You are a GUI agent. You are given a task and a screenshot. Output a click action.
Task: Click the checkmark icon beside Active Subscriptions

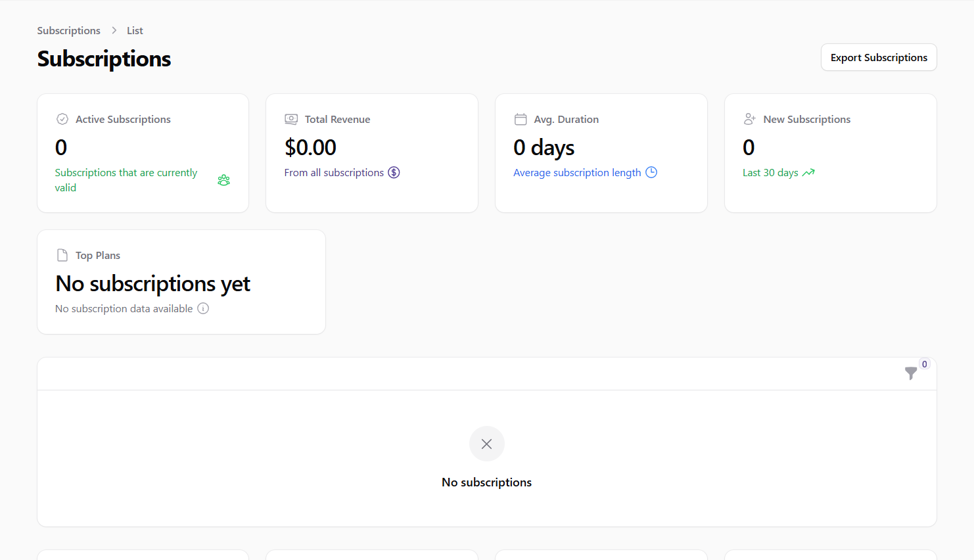point(62,119)
